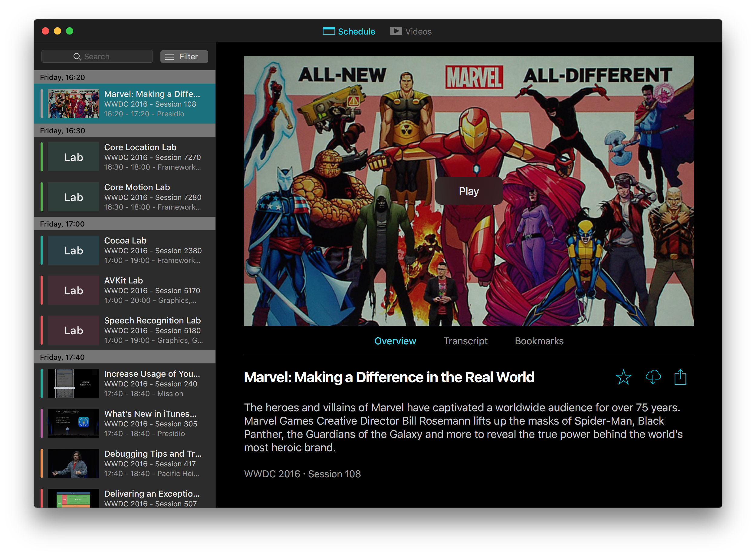Screen dimensions: 756x556
Task: Switch to the Transcript tab
Action: pos(465,341)
